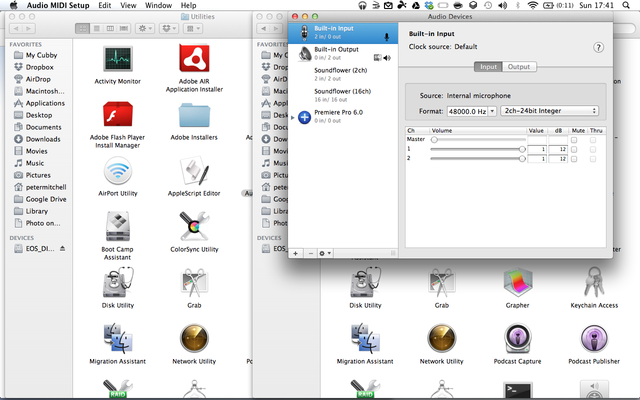Select the Boot Camp Assistant icon
The width and height of the screenshot is (640, 400).
pyautogui.click(x=118, y=227)
